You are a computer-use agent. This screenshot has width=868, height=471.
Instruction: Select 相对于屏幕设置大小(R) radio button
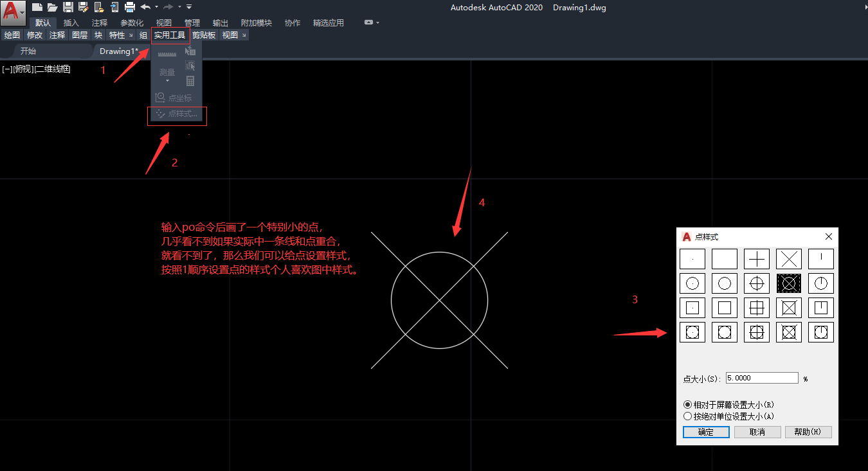688,405
